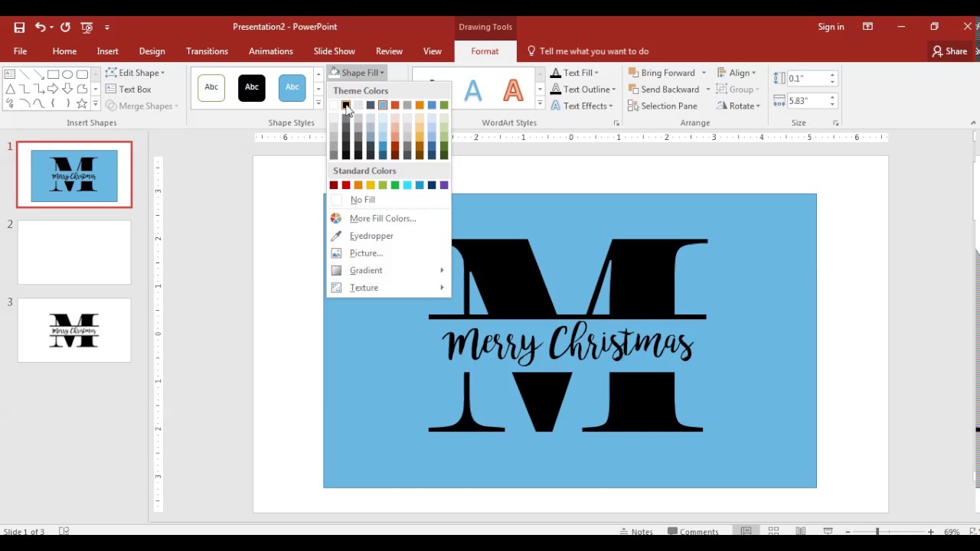The height and width of the screenshot is (551, 980).
Task: Select purple standard color swatch
Action: click(444, 185)
